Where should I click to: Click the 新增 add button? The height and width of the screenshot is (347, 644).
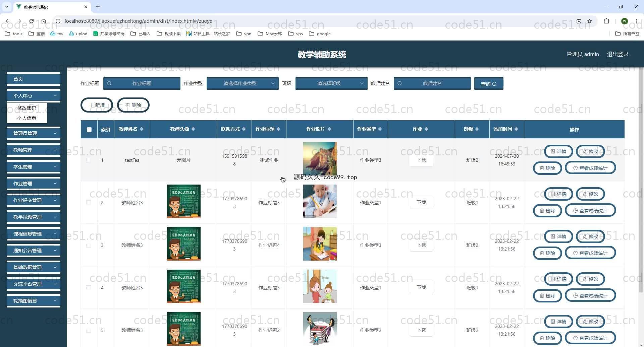coord(97,105)
